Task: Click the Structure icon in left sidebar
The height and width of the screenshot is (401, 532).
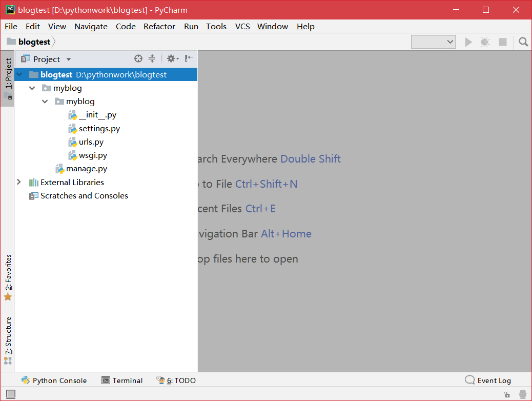Action: (x=8, y=360)
